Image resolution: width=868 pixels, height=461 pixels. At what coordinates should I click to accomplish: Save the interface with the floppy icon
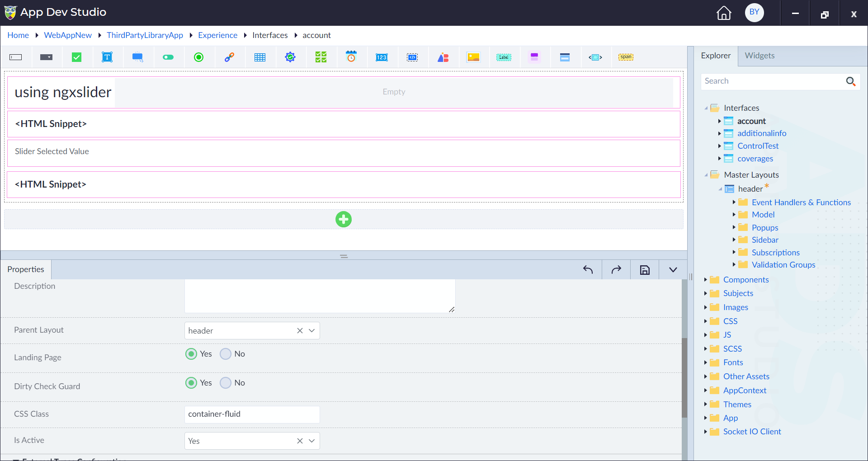645,270
